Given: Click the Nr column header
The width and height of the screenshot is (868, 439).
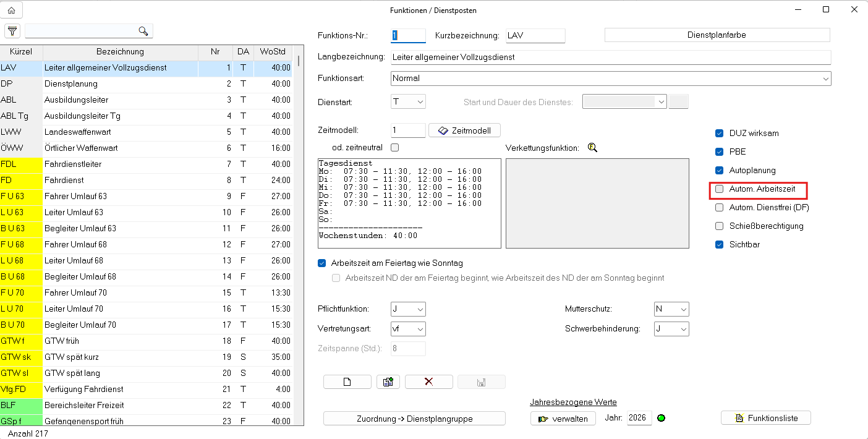Looking at the screenshot, I should (x=215, y=52).
